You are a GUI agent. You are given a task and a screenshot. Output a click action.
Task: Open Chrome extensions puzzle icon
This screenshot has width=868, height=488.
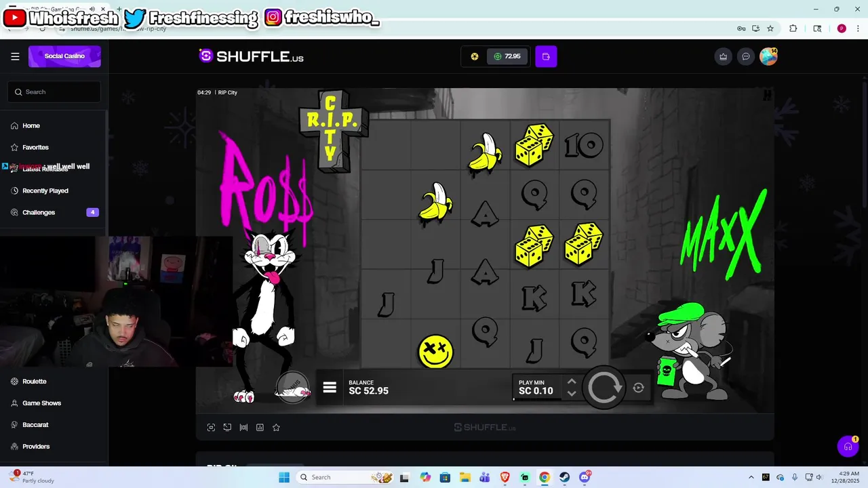(x=793, y=28)
